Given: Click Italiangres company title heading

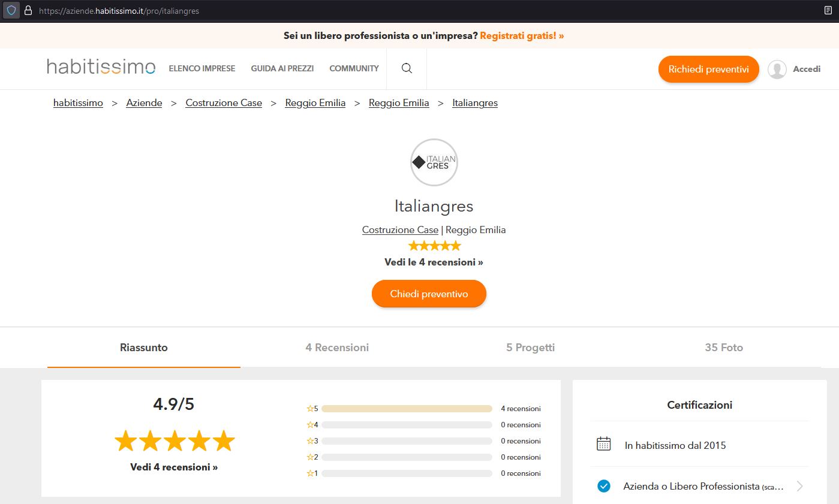Looking at the screenshot, I should [434, 206].
